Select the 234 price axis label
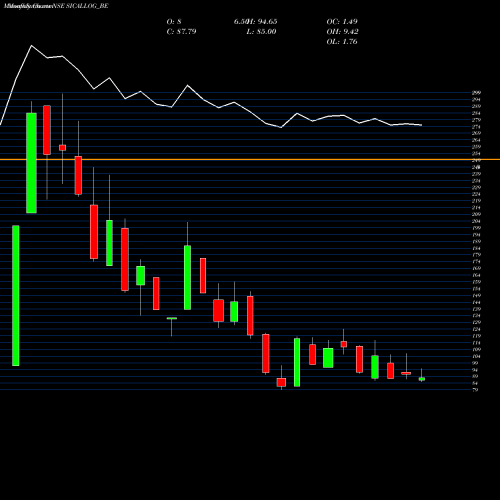Image resolution: width=500 pixels, height=500 pixels. point(476,180)
